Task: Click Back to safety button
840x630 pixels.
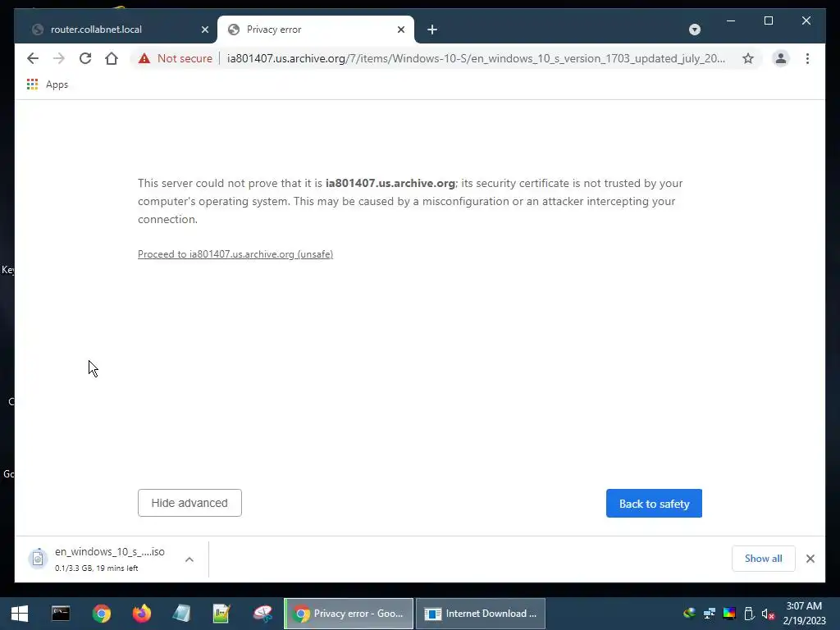Action: click(654, 503)
